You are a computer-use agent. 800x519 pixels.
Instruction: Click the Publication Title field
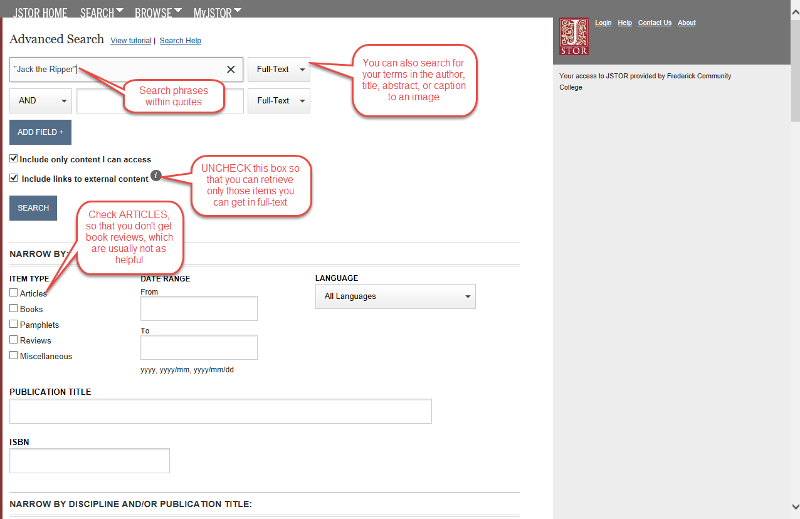[220, 411]
